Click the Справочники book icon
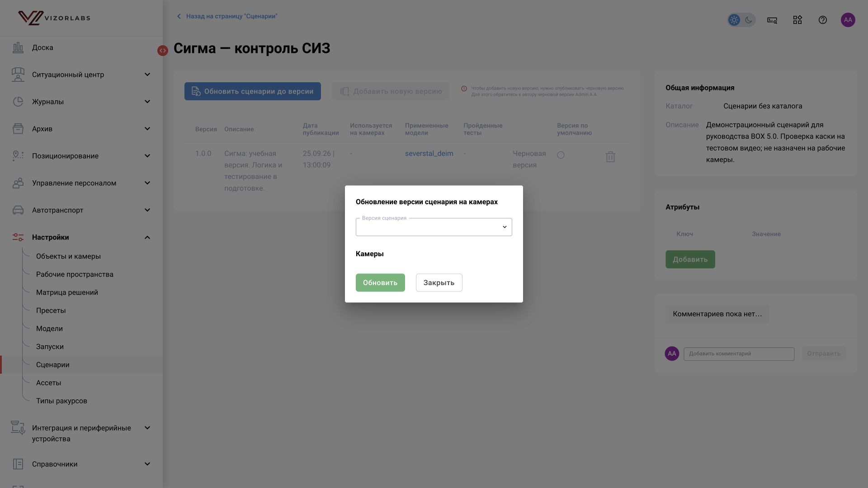The image size is (868, 488). (18, 464)
